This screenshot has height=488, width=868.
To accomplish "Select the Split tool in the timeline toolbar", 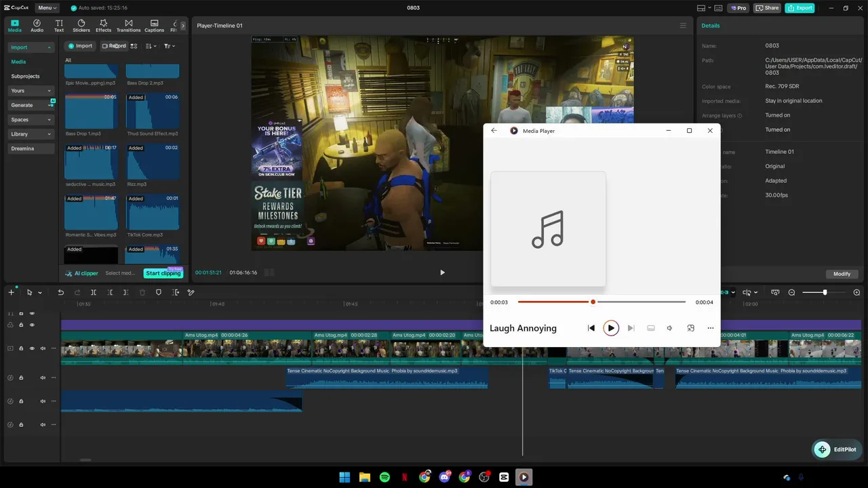I will coord(94,292).
